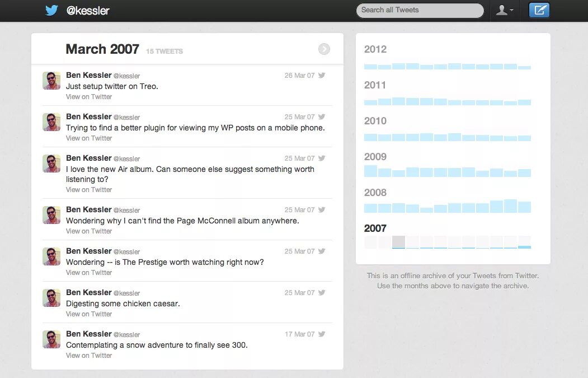Click avatar on the Treo tweet
Screen dimensions: 588x378
tap(51, 81)
